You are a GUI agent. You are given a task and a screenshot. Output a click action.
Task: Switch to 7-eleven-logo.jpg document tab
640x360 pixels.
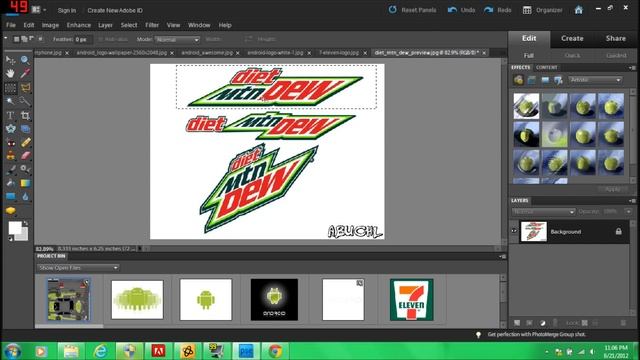coord(339,53)
